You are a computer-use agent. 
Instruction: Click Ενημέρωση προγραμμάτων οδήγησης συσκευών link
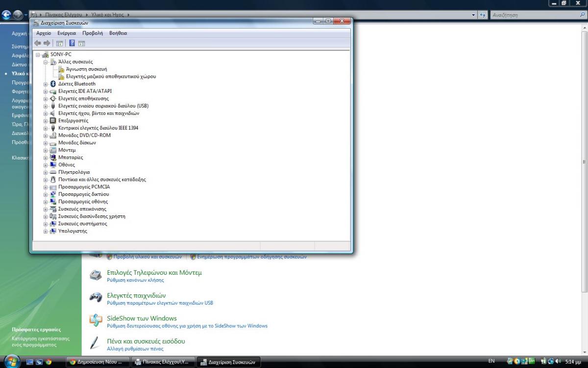click(252, 257)
